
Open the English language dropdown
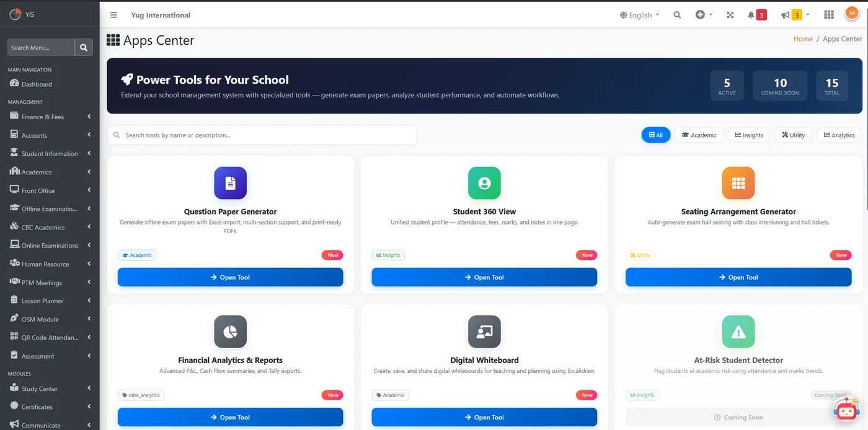point(640,15)
